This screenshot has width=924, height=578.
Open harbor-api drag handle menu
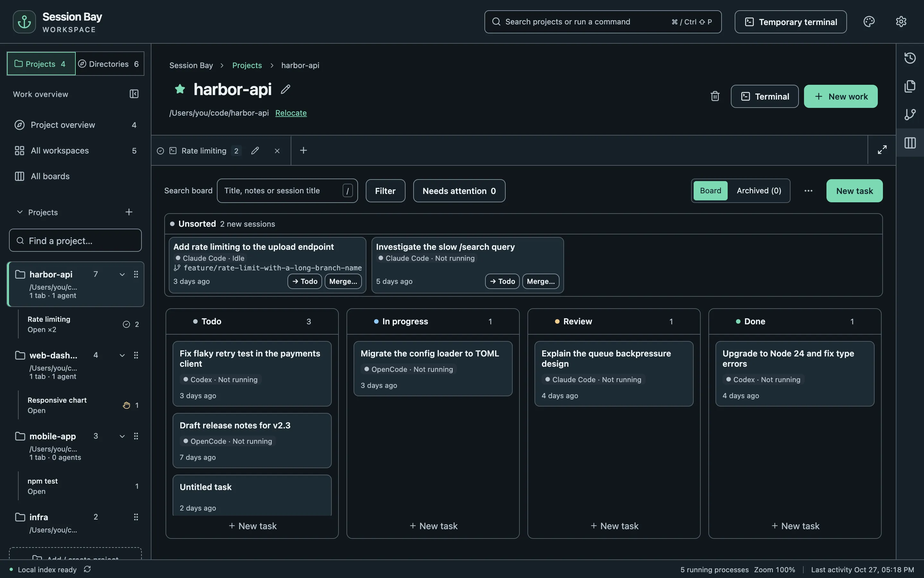(x=135, y=274)
